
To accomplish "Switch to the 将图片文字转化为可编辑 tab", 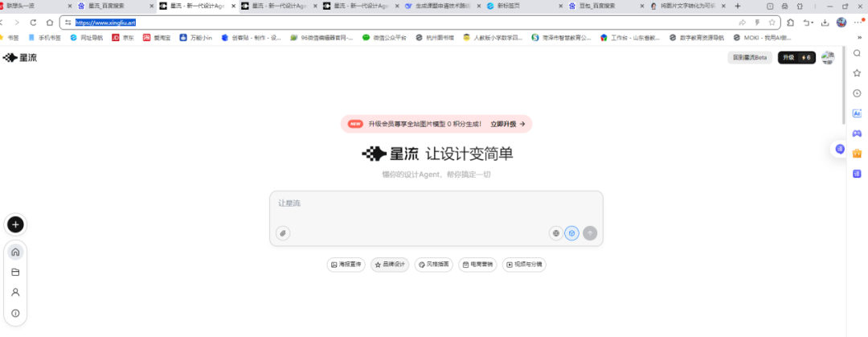I will (x=688, y=6).
